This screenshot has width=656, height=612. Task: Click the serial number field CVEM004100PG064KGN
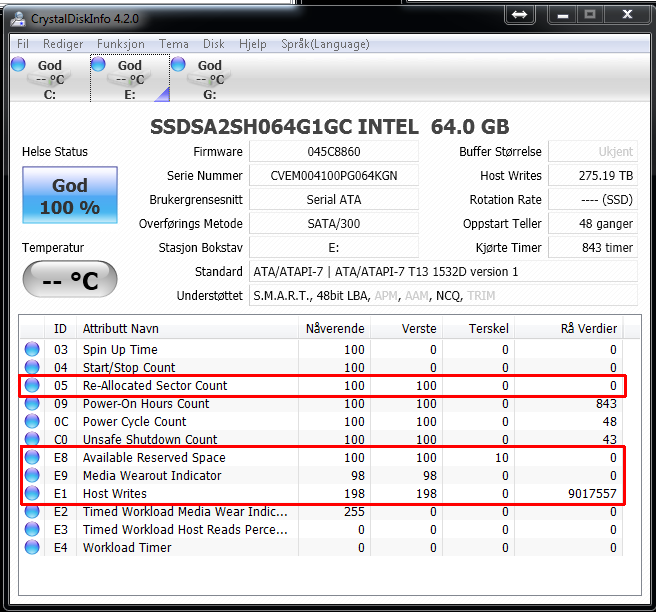coord(334,176)
